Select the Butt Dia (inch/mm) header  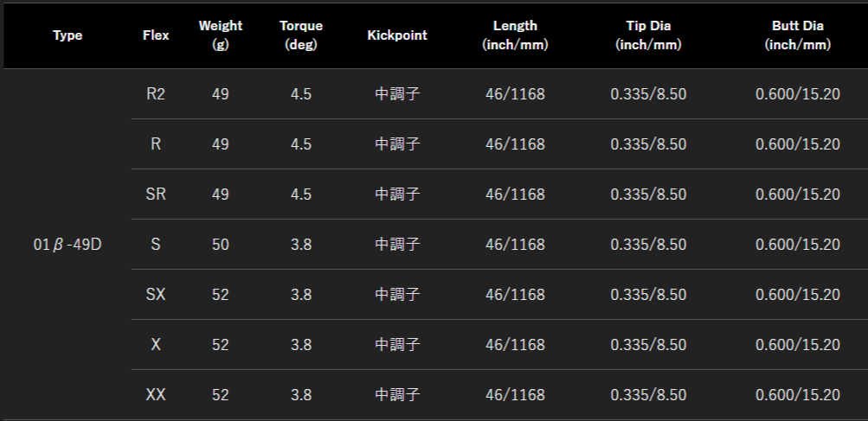click(798, 35)
